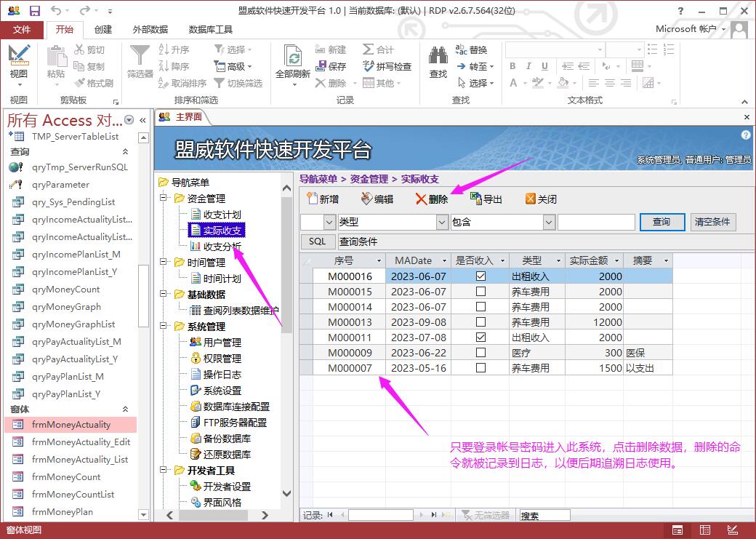Click the 新增 toolbar button

point(323,199)
